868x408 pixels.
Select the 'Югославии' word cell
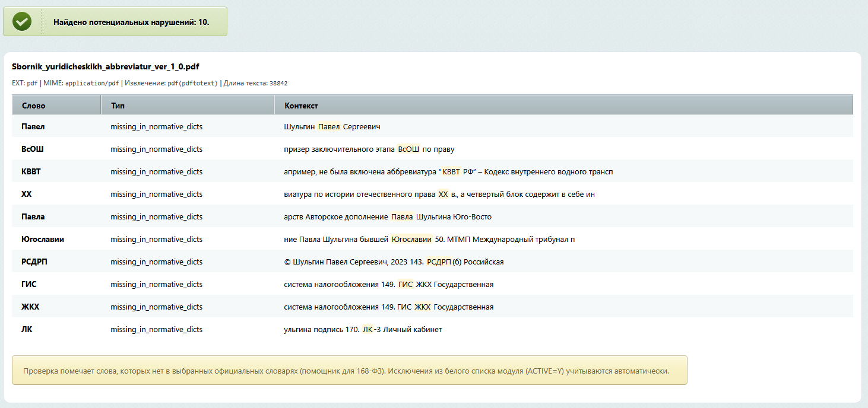(x=43, y=239)
